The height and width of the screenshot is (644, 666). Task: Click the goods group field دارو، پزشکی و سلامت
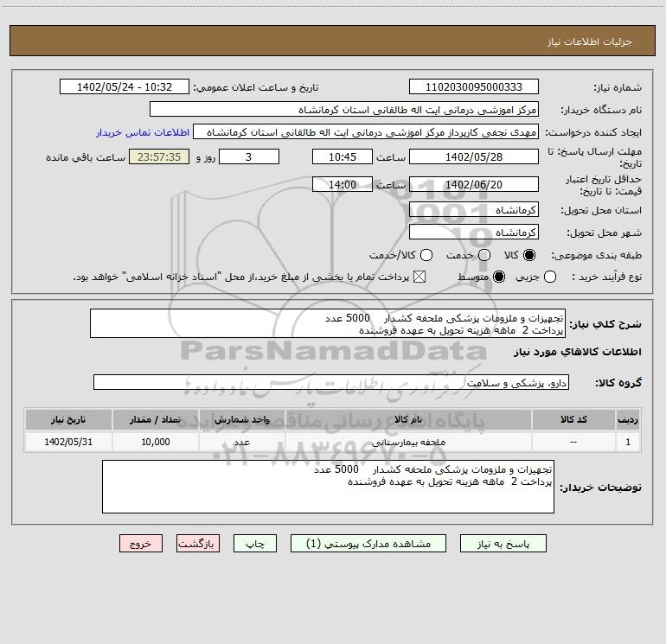pyautogui.click(x=331, y=382)
